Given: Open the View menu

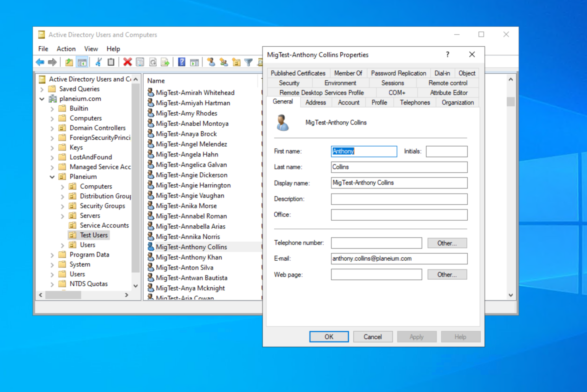Looking at the screenshot, I should [x=91, y=49].
